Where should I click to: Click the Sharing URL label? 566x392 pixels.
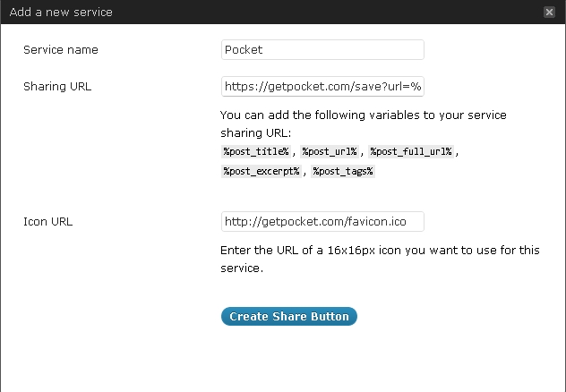pyautogui.click(x=57, y=87)
